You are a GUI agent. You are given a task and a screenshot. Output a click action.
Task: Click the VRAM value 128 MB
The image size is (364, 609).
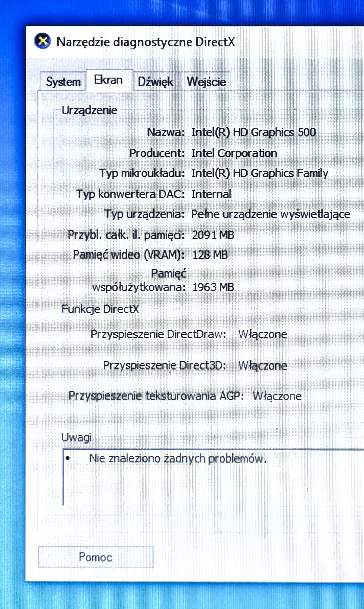[x=210, y=255]
